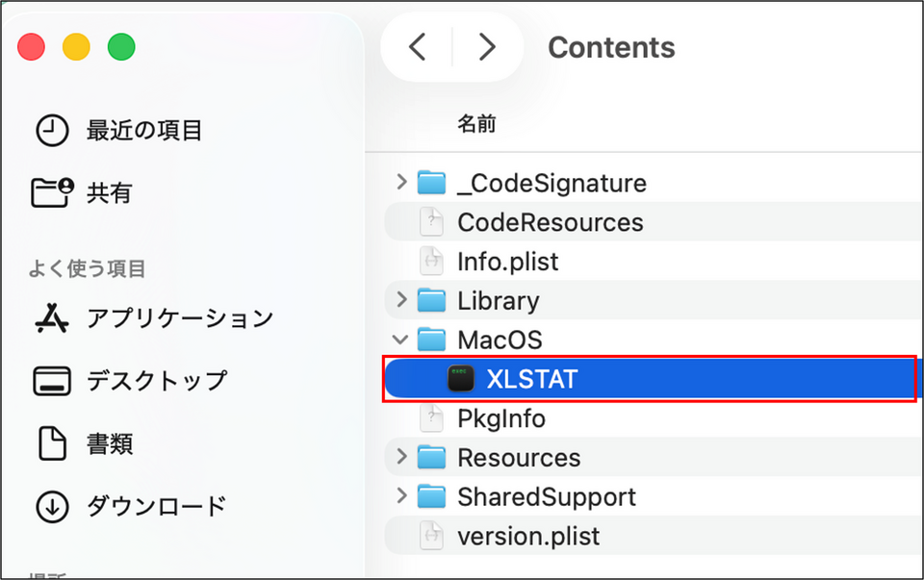The image size is (924, 580).
Task: Open the XLSTAT executable file
Action: point(531,379)
